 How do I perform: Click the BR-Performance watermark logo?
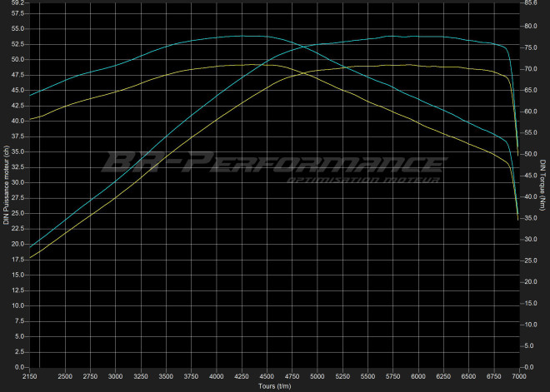tap(274, 164)
